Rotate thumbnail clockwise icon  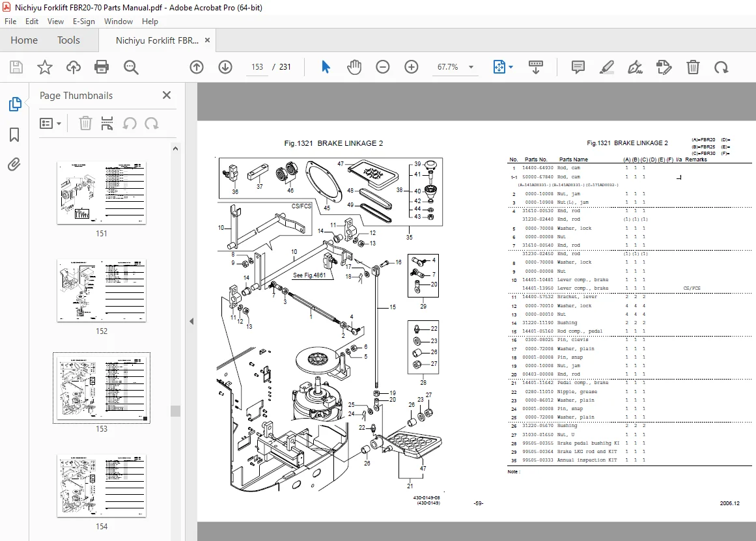tap(151, 124)
